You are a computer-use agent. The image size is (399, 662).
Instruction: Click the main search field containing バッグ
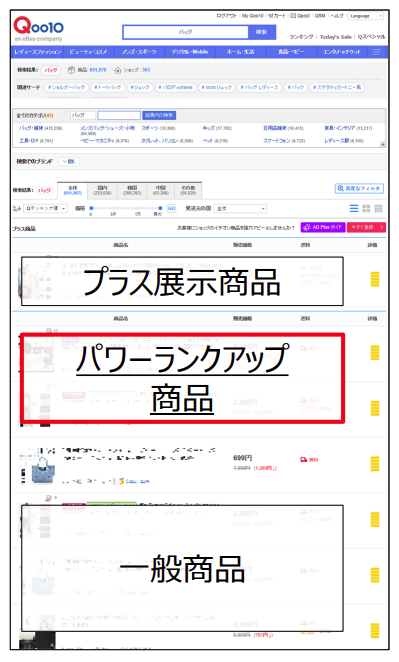[x=185, y=32]
